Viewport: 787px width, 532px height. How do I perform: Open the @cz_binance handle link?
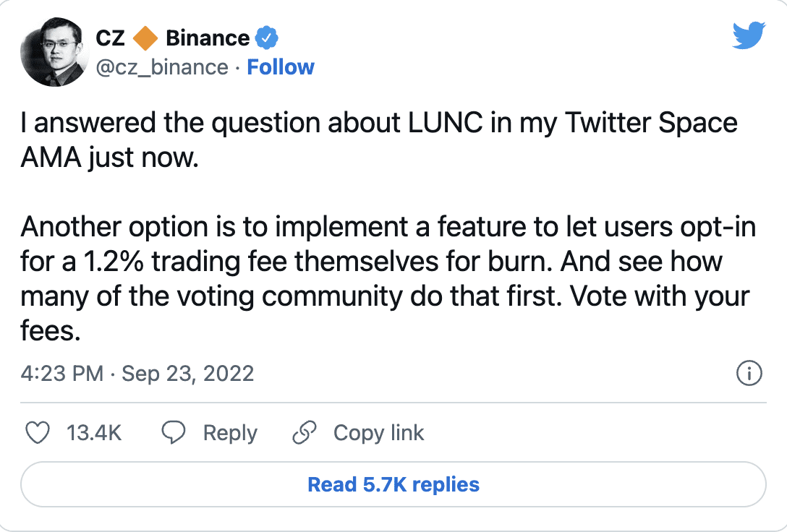coord(162,67)
